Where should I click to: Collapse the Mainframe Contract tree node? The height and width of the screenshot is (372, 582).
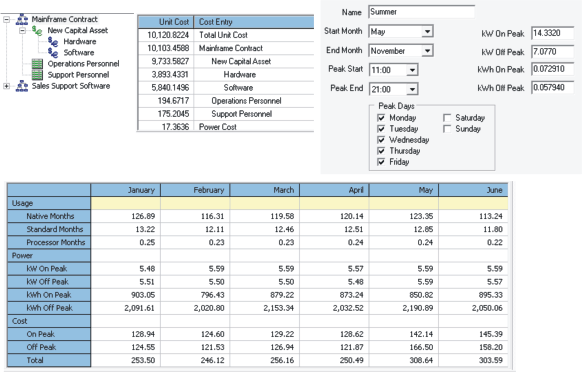(6, 19)
